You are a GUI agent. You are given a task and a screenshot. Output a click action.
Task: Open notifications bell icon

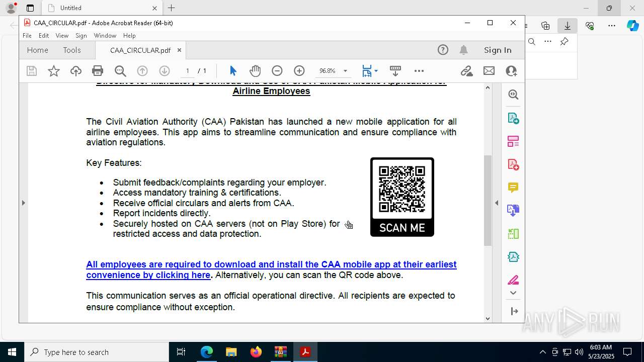464,50
